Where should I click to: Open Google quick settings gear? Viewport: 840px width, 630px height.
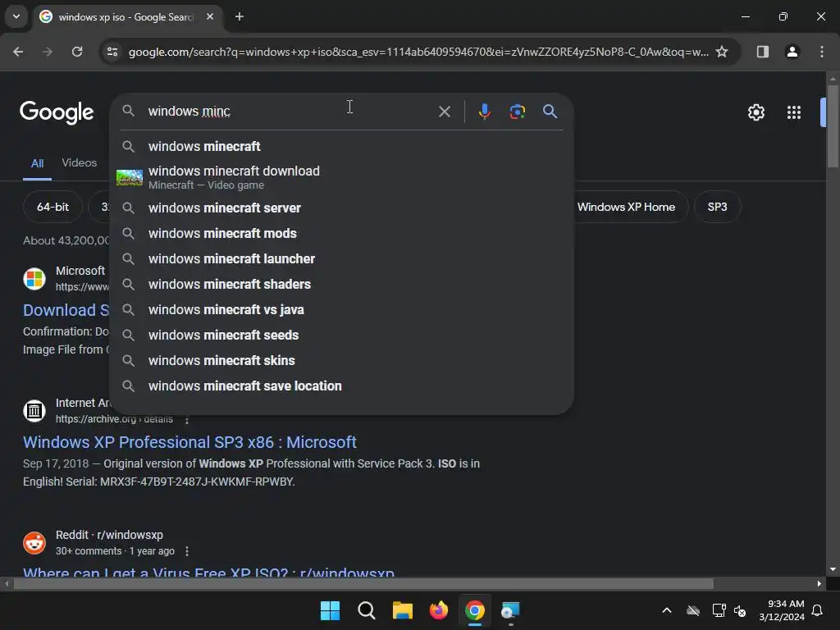756,112
